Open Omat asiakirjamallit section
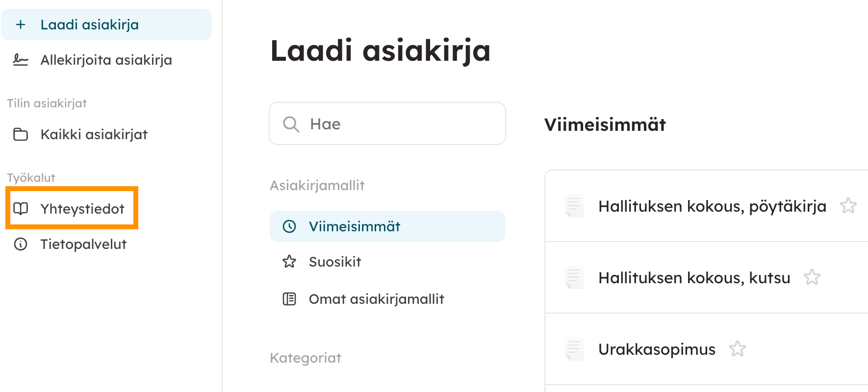 click(376, 299)
